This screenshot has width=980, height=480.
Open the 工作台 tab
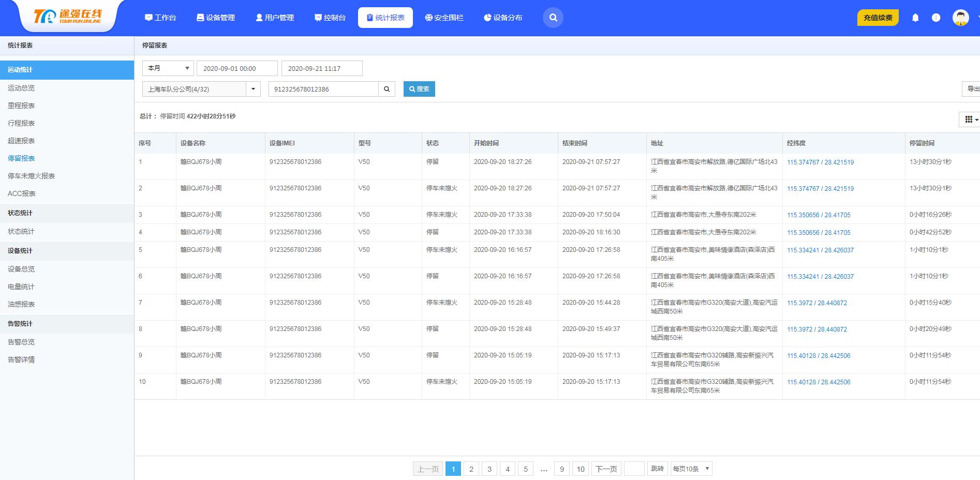point(160,18)
